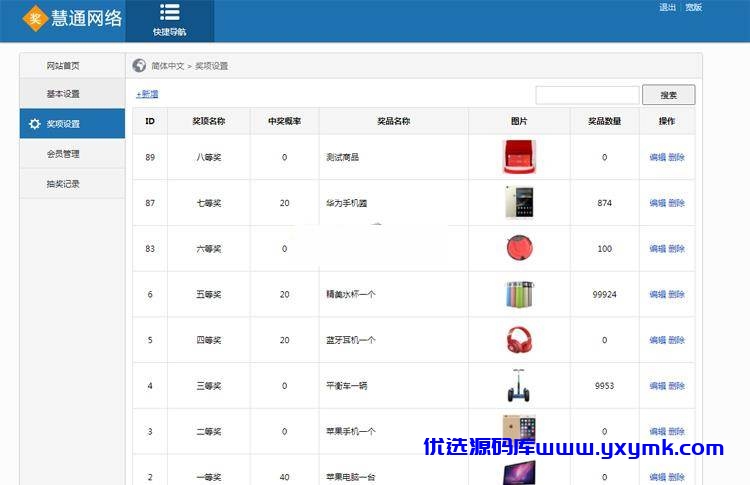Screen dimensions: 750x485
Task: Open the water cups image for 五等奖
Action: 519,294
